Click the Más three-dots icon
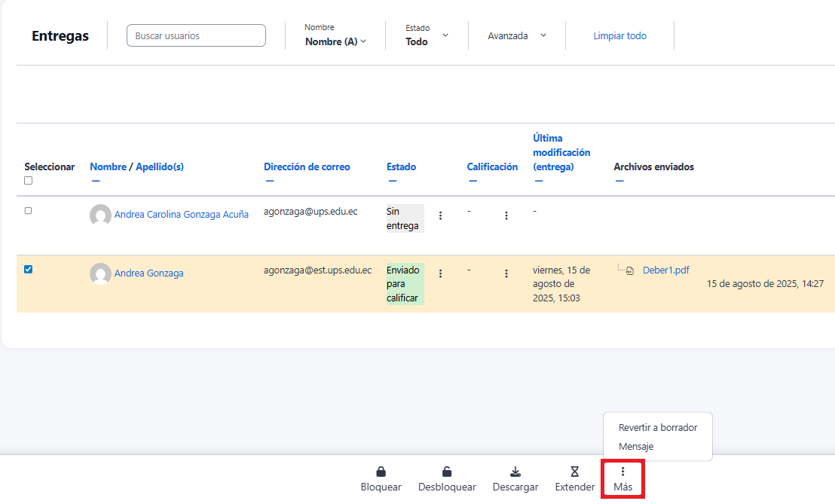835x504 pixels. click(x=622, y=472)
